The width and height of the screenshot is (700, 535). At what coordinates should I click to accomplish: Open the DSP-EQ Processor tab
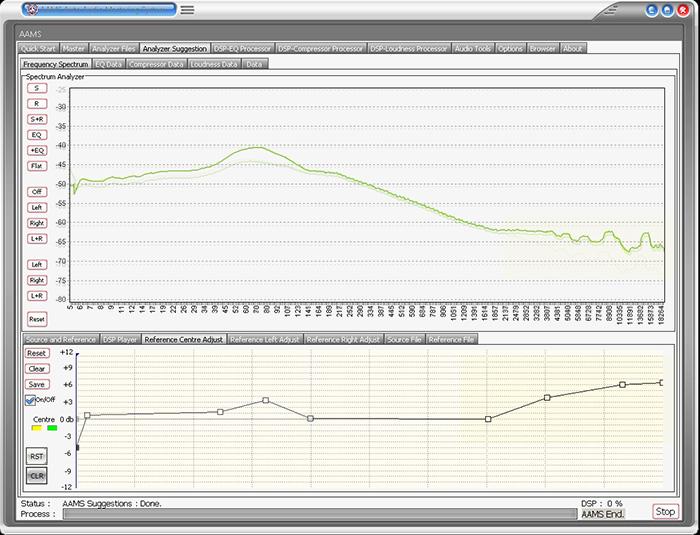click(x=242, y=49)
